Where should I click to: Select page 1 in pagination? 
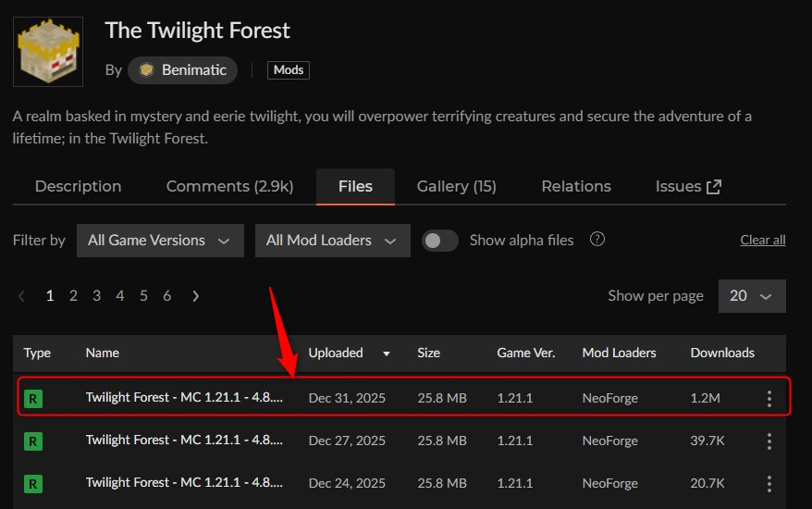pos(50,296)
